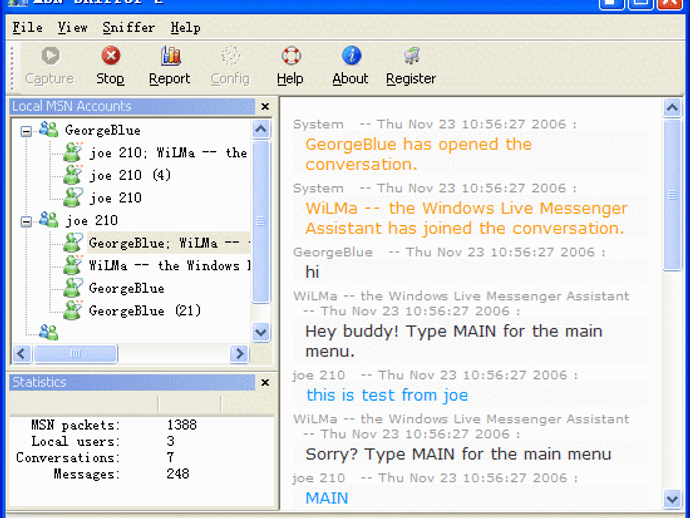
Task: Click the first Statistics column header
Action: click(84, 403)
